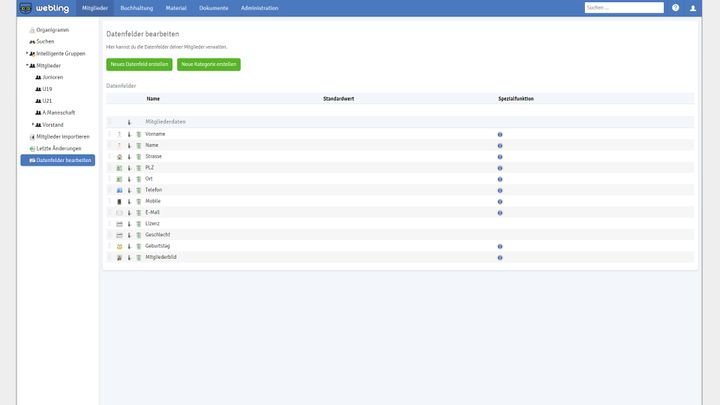Open the Buchhaltung tab

pyautogui.click(x=136, y=8)
